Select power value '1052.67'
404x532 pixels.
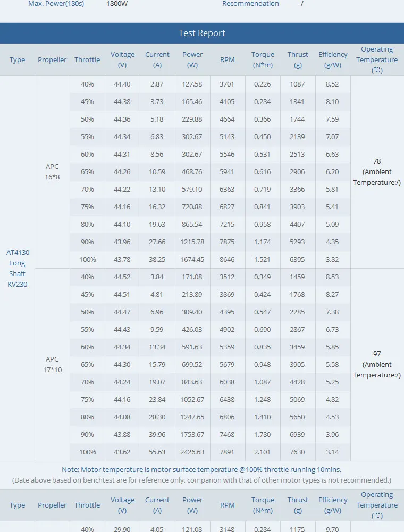click(192, 400)
